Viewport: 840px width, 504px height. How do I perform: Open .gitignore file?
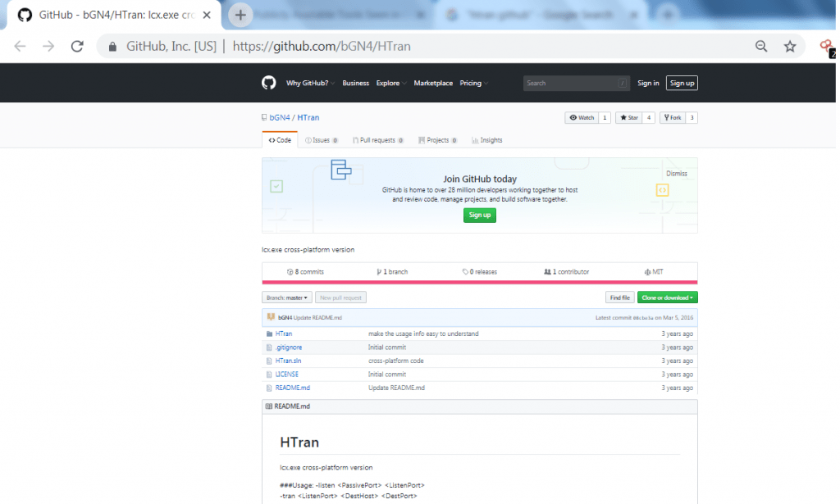289,347
